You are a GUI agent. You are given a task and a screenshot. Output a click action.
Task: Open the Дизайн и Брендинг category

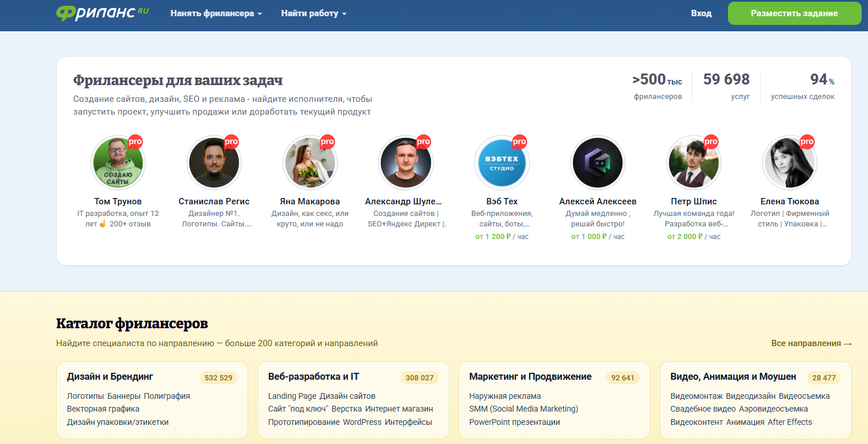(110, 377)
